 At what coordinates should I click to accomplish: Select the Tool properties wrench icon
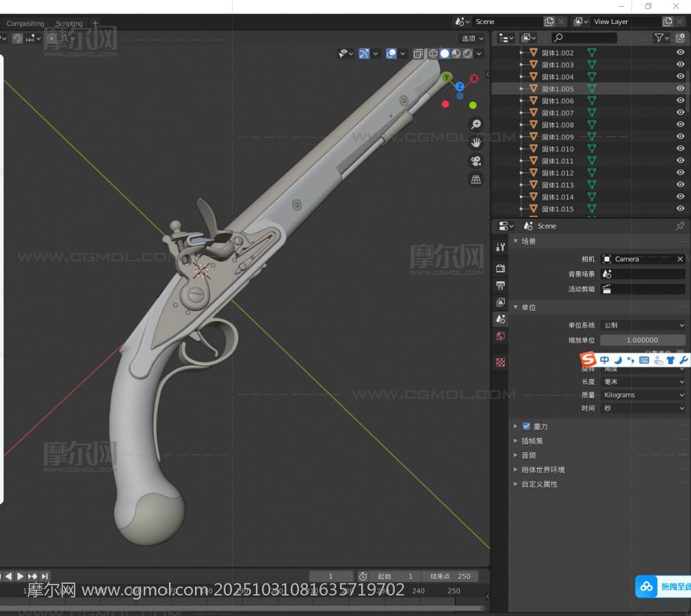pos(501,247)
